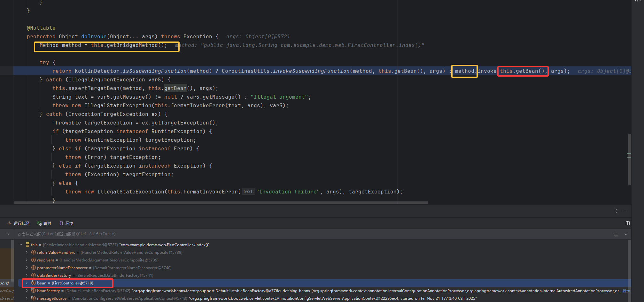This screenshot has height=302, width=644.
Task: Switch to the 映射 tab
Action: [x=44, y=223]
